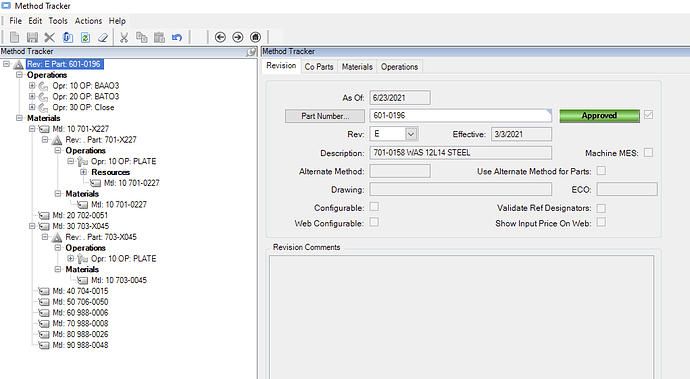This screenshot has height=379, width=690.
Task: Click the Description text field
Action: [x=460, y=153]
